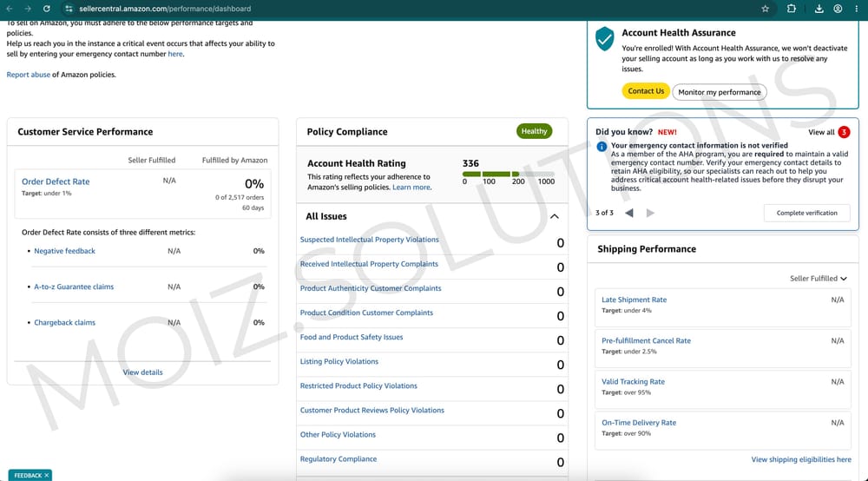Open Suspected Intellectual Property Violations link

click(369, 240)
